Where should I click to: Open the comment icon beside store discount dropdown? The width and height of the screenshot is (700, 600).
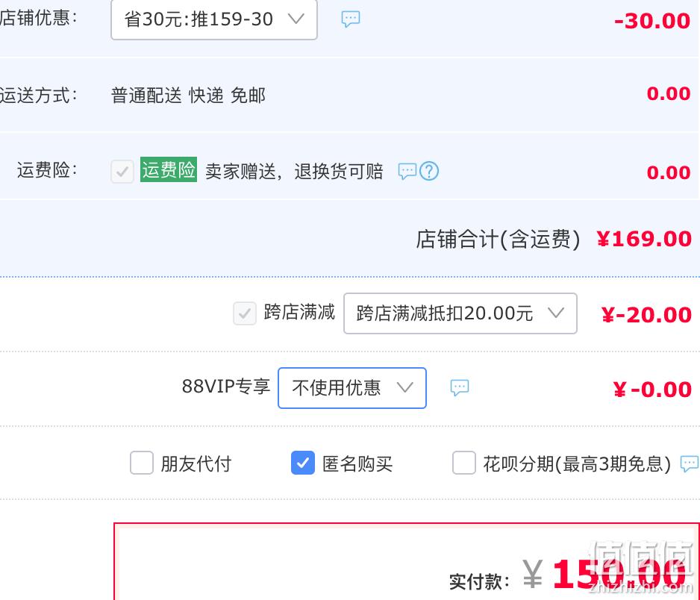[351, 19]
